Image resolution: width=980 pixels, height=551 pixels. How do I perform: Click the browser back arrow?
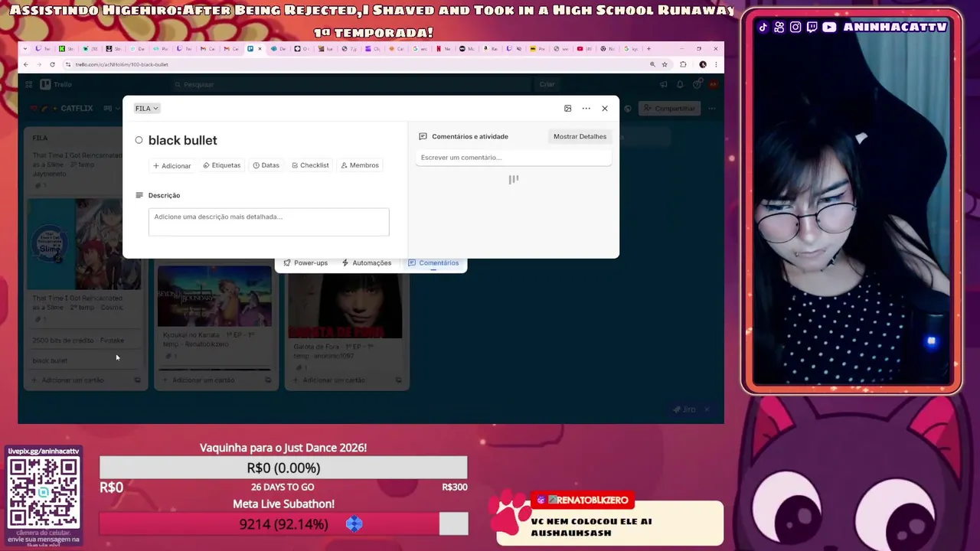(x=26, y=64)
